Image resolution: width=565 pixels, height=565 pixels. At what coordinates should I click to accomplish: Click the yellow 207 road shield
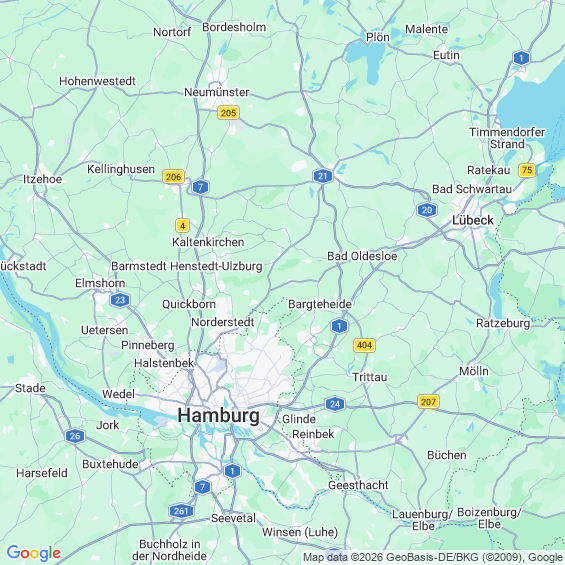point(428,401)
